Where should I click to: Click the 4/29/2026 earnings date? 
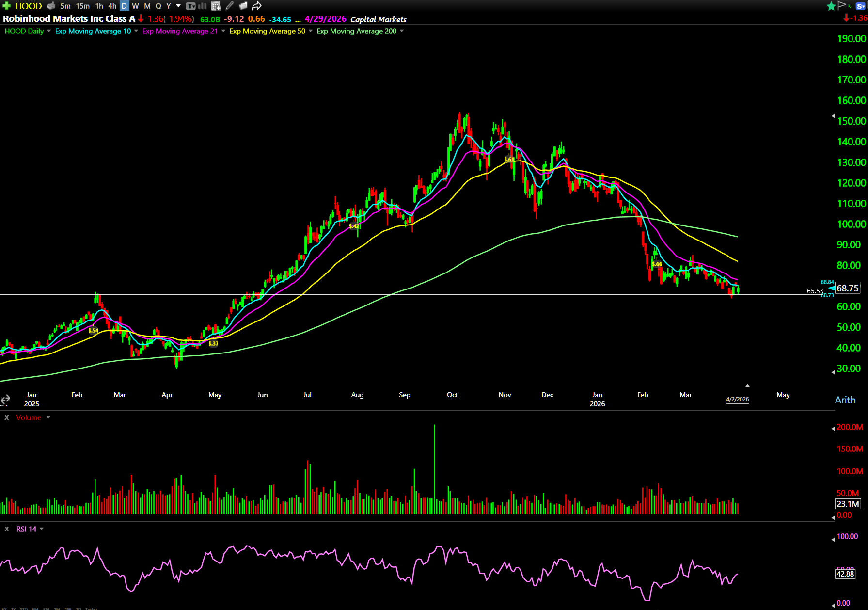(x=325, y=19)
